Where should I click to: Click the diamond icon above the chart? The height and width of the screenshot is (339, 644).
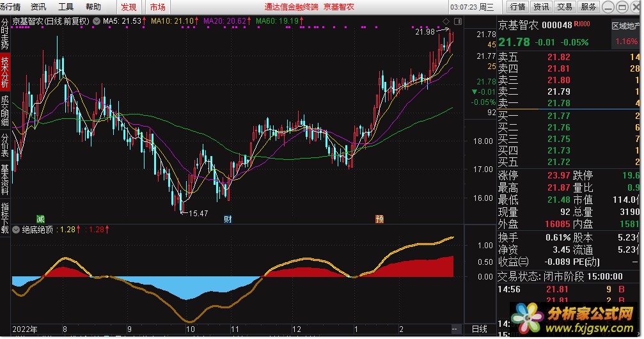pyautogui.click(x=446, y=21)
